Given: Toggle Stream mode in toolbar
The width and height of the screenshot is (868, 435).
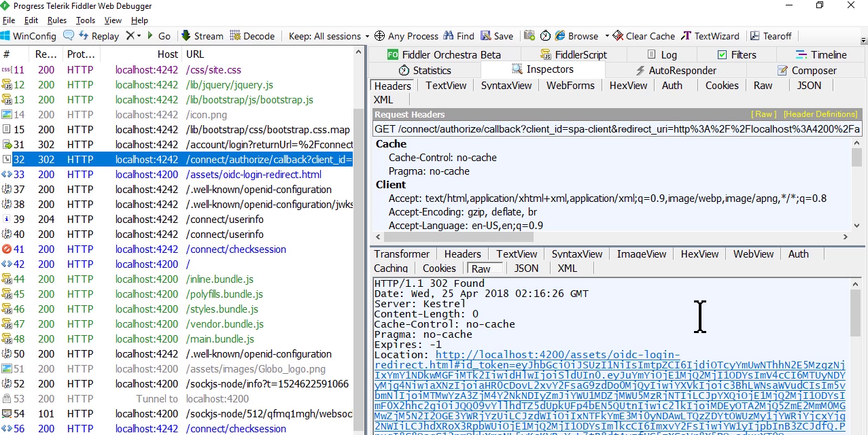Looking at the screenshot, I should click(202, 36).
